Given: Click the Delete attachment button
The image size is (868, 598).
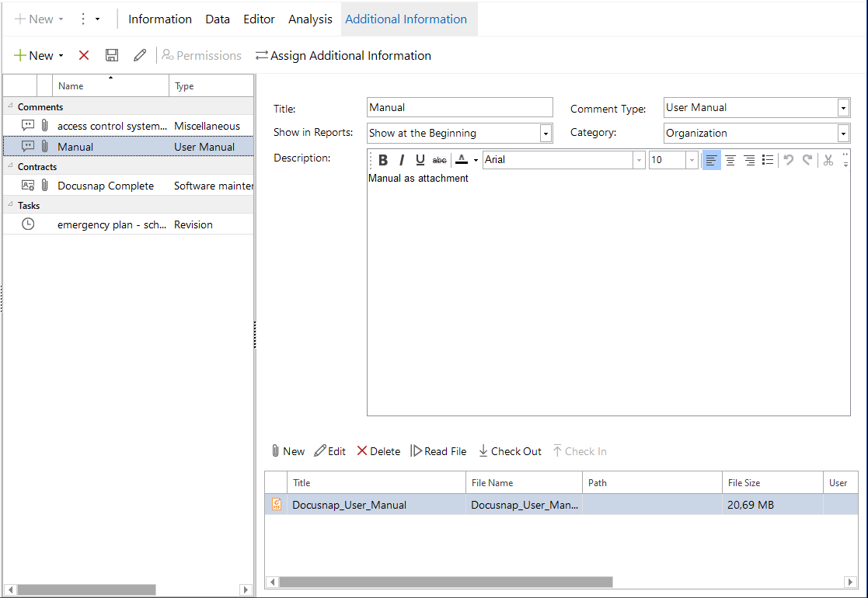Looking at the screenshot, I should 378,451.
